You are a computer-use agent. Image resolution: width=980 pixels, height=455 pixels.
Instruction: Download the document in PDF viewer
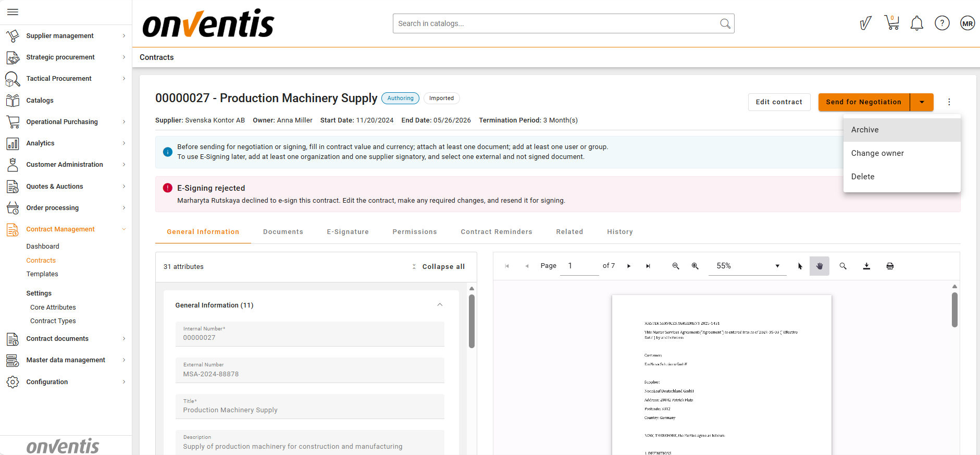[x=866, y=266]
